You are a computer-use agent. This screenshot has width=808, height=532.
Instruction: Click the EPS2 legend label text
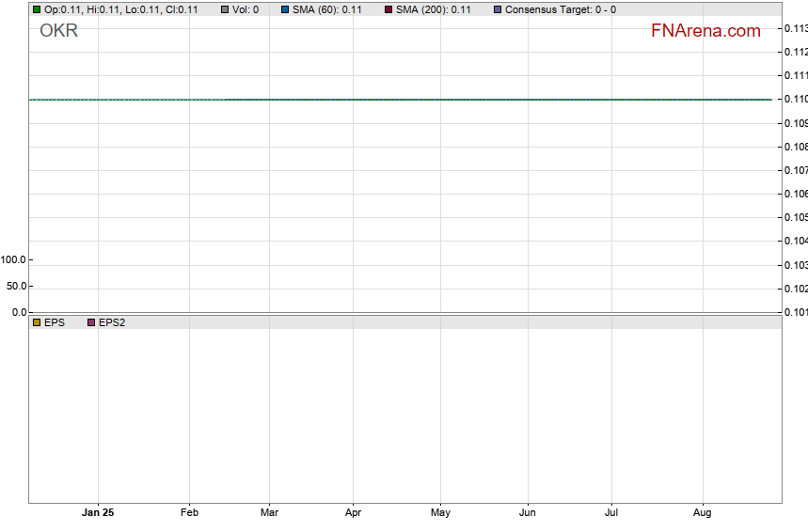(x=111, y=322)
